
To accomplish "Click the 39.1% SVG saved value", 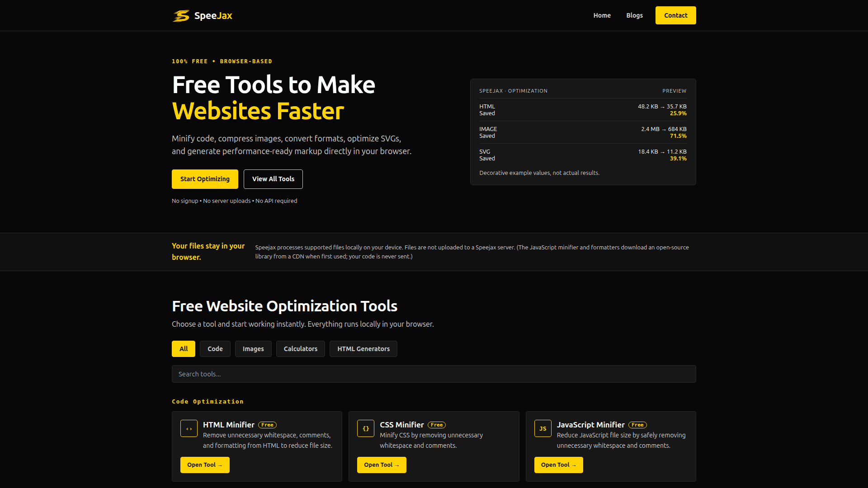I will [678, 159].
